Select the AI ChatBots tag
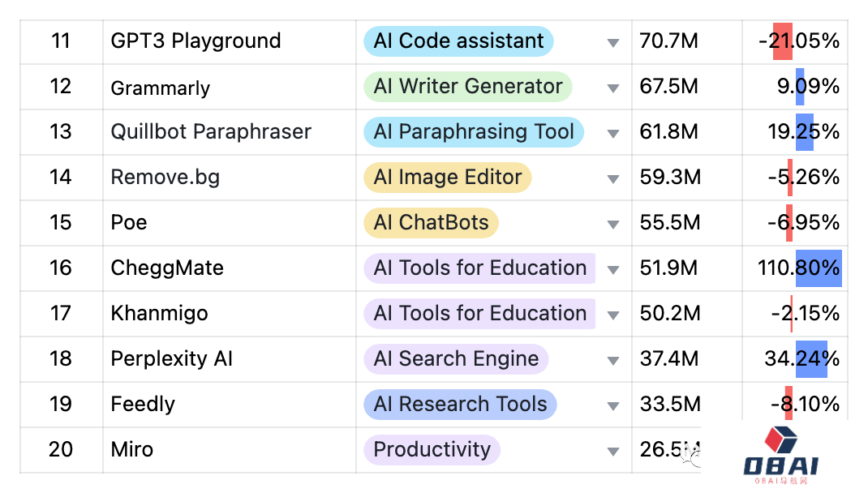The height and width of the screenshot is (493, 868). point(431,223)
